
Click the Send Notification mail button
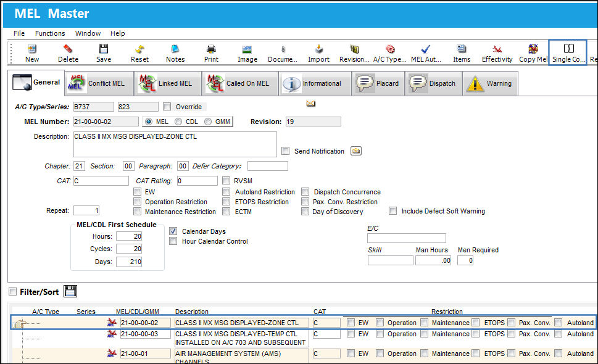[356, 151]
